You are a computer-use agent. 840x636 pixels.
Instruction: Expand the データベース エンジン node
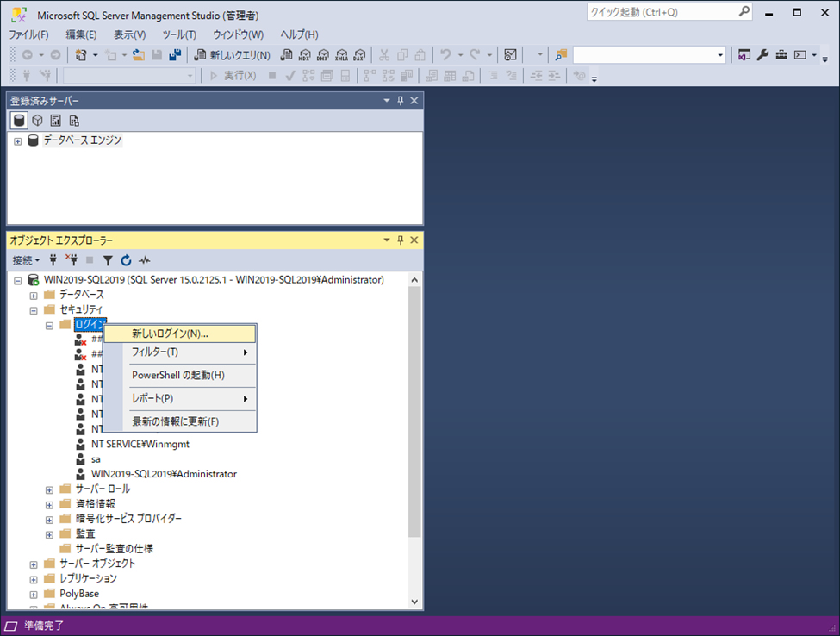click(x=18, y=140)
